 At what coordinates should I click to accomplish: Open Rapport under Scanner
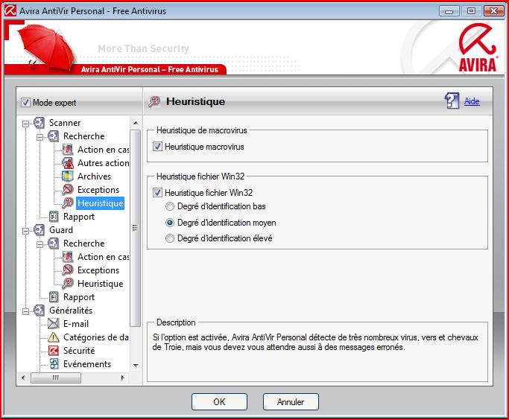click(x=79, y=216)
